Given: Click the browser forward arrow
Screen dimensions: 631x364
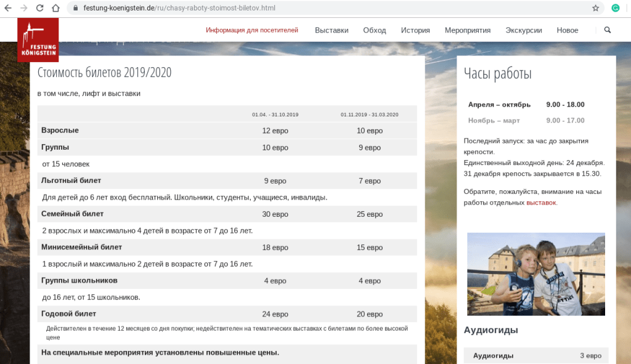Looking at the screenshot, I should [24, 8].
